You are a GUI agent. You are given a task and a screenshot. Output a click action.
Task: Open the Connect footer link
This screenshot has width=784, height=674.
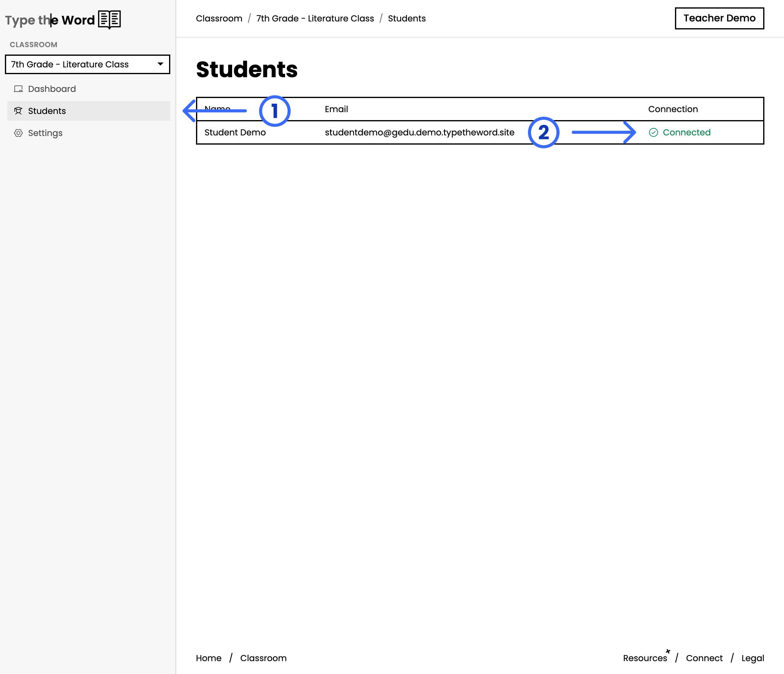point(704,658)
